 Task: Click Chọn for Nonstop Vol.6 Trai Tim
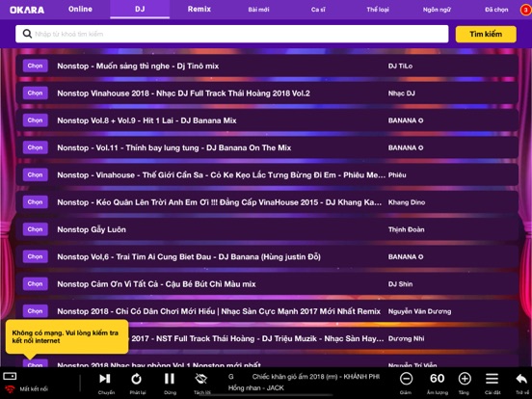point(36,256)
